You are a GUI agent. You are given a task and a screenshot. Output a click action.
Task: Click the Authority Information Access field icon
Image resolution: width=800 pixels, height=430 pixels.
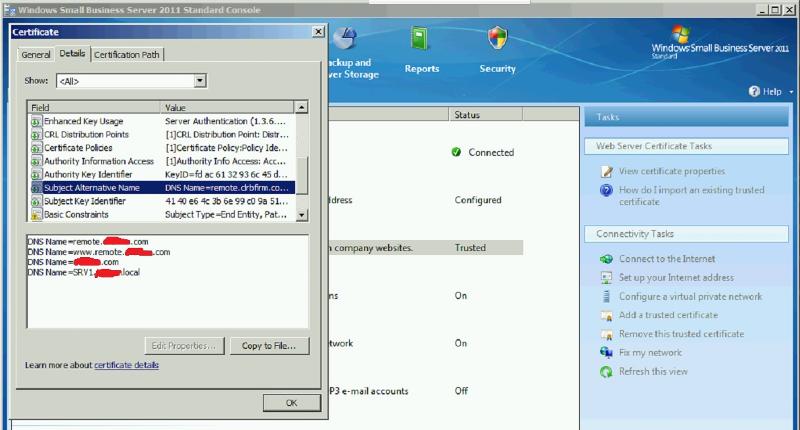(x=36, y=161)
